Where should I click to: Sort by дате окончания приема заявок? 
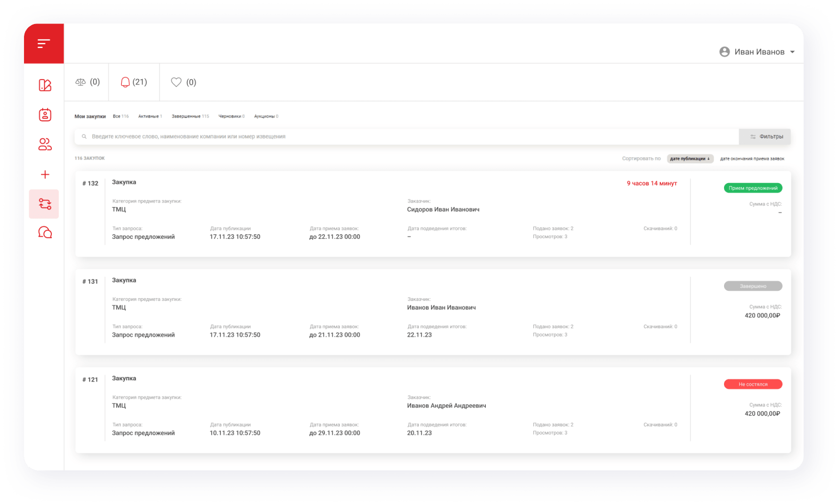coord(752,159)
